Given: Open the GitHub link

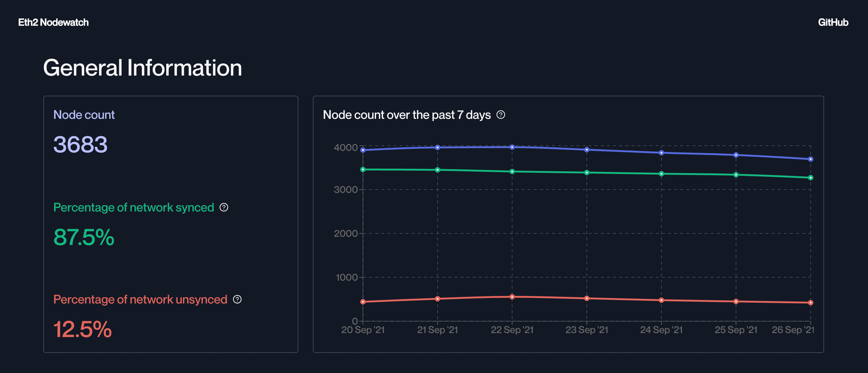Looking at the screenshot, I should [833, 22].
